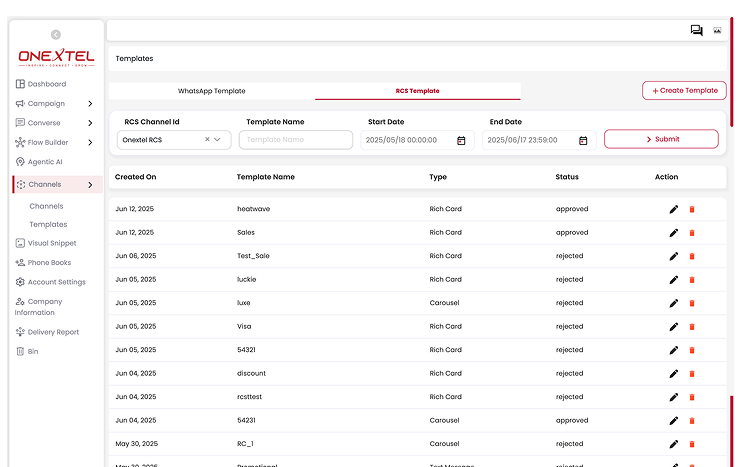The width and height of the screenshot is (738, 467).
Task: Expand the RCS Channel Id dropdown
Action: [218, 140]
